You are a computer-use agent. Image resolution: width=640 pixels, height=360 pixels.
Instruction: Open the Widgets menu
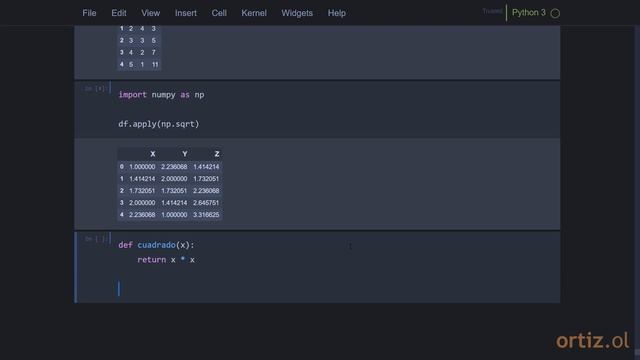[x=297, y=13]
